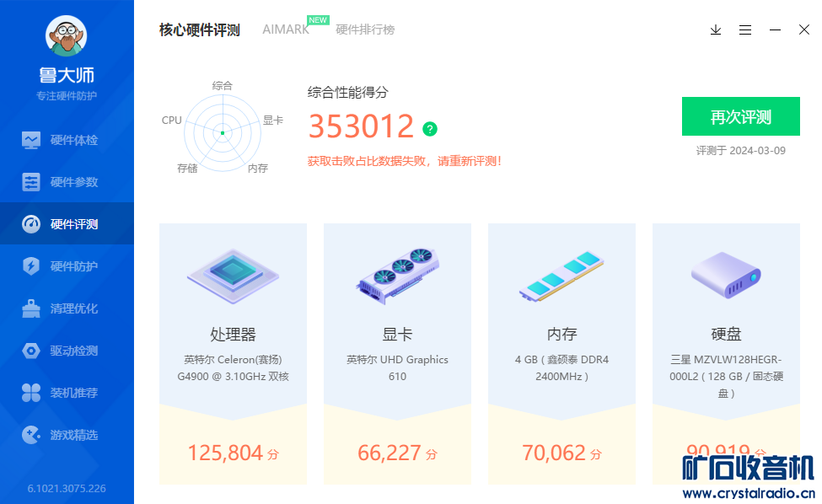Open 硬件参数 in the sidebar

pyautogui.click(x=67, y=182)
